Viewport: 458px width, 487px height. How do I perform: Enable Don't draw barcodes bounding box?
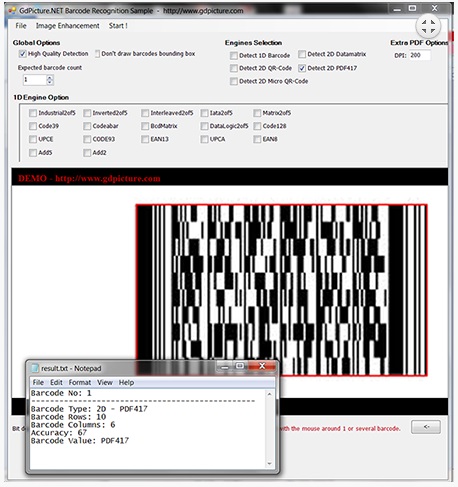(x=97, y=54)
